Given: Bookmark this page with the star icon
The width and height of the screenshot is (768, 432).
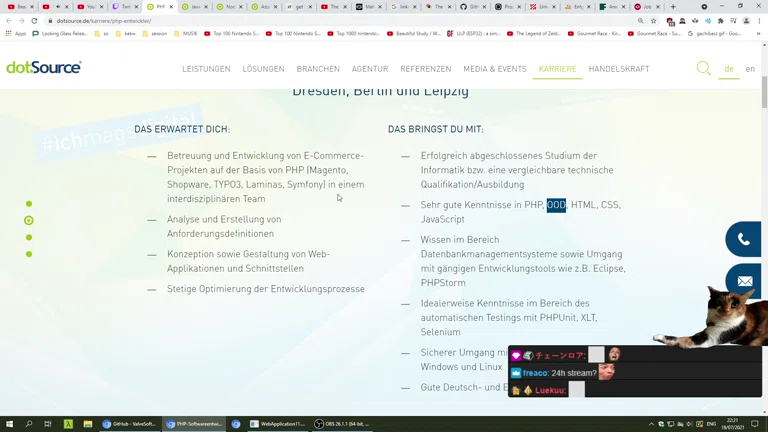Looking at the screenshot, I should click(653, 21).
